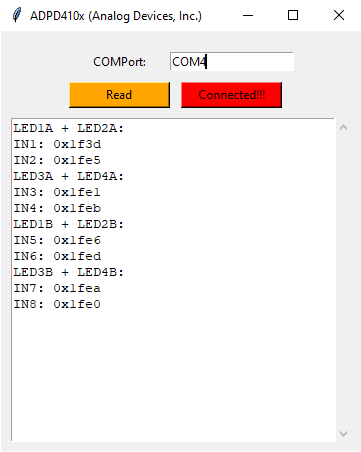Click the window title text ADPD410x
Screen dimensions: 361x452
tap(57, 16)
